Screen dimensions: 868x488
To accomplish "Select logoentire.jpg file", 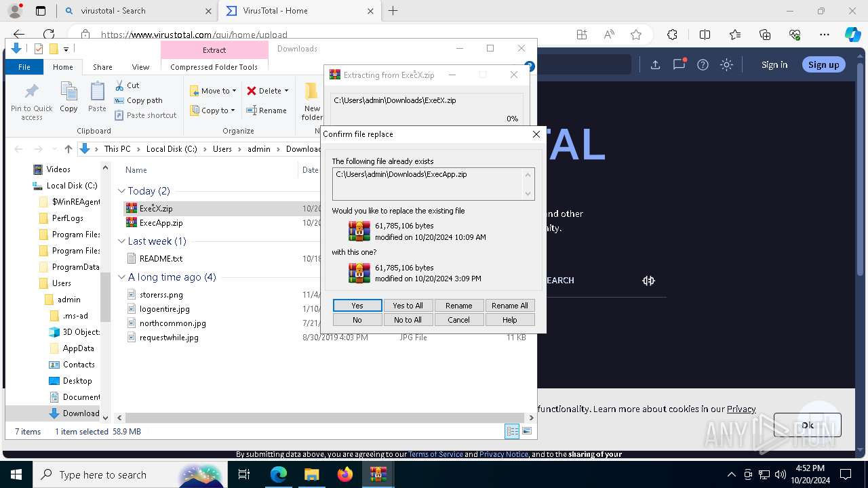I will pos(164,309).
